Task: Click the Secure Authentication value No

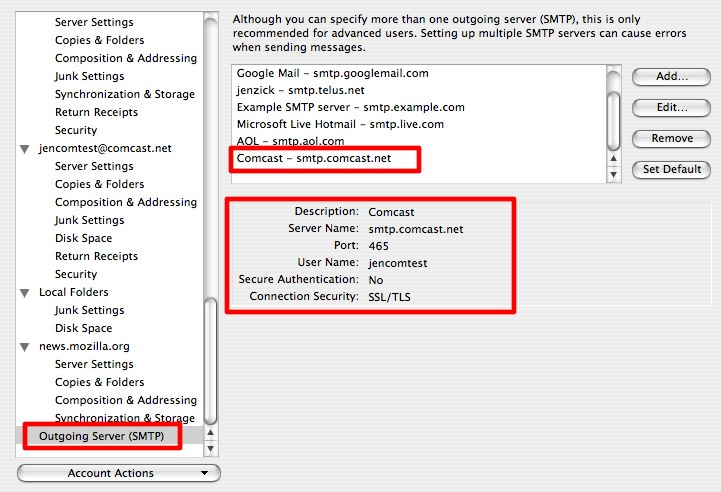Action: (376, 280)
